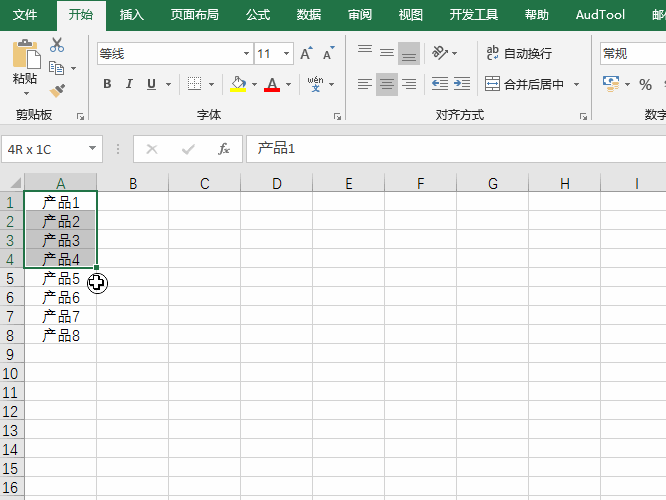The height and width of the screenshot is (500, 666).
Task: Toggle 合并后居中 merge and center
Action: click(525, 84)
